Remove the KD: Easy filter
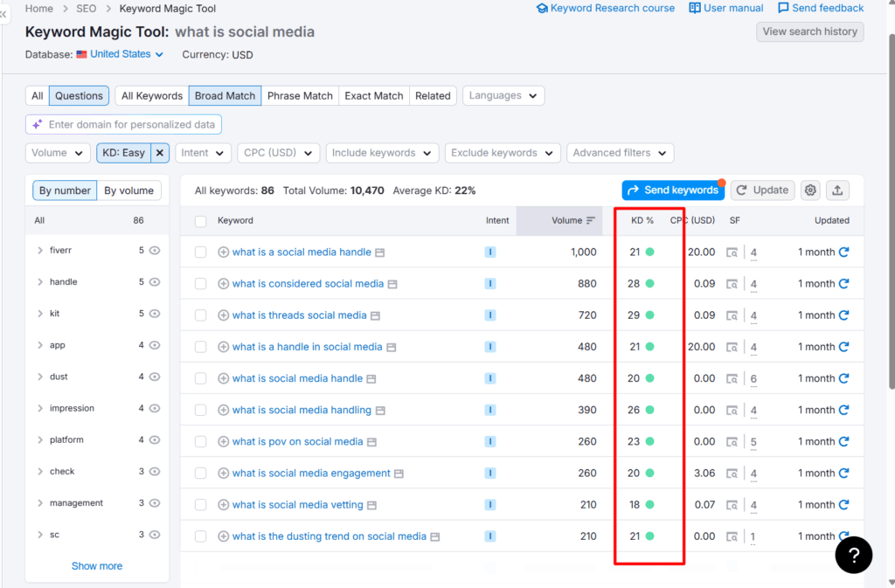Viewport: 895px width, 588px height. coord(160,153)
